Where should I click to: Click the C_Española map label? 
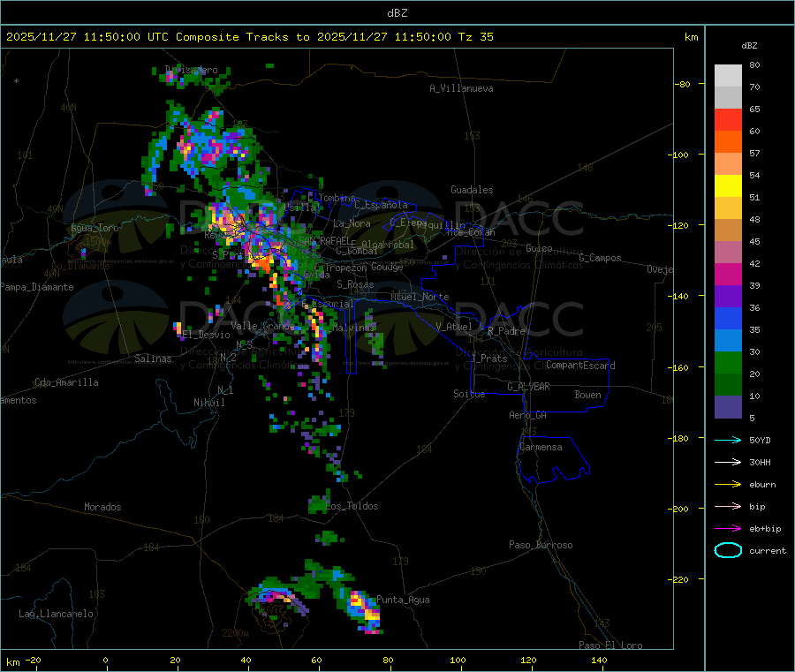tap(381, 205)
